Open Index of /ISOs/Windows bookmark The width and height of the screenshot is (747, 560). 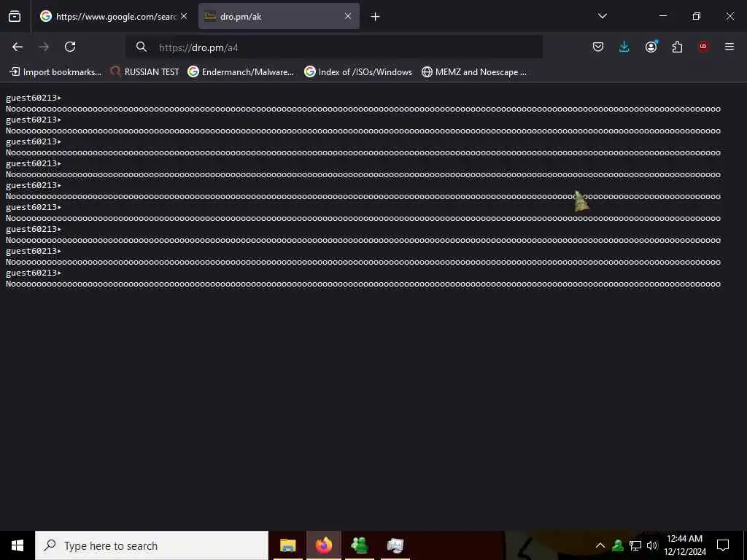[x=358, y=72]
